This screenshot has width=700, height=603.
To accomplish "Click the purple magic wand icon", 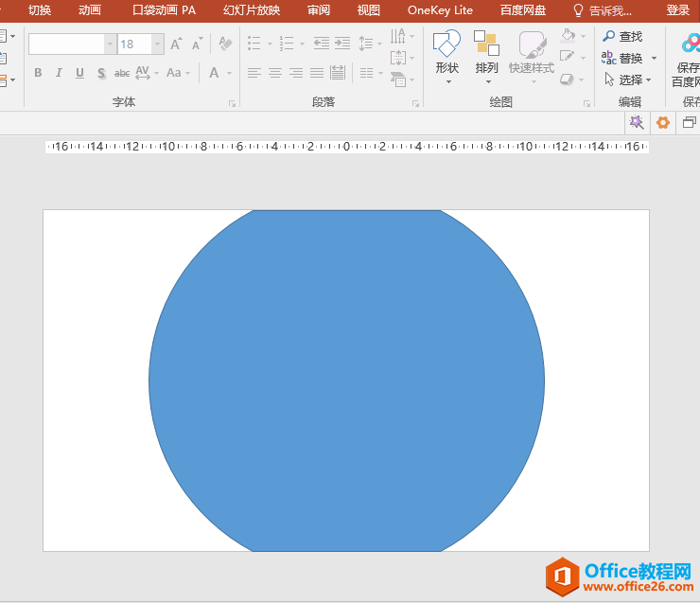I will point(637,123).
